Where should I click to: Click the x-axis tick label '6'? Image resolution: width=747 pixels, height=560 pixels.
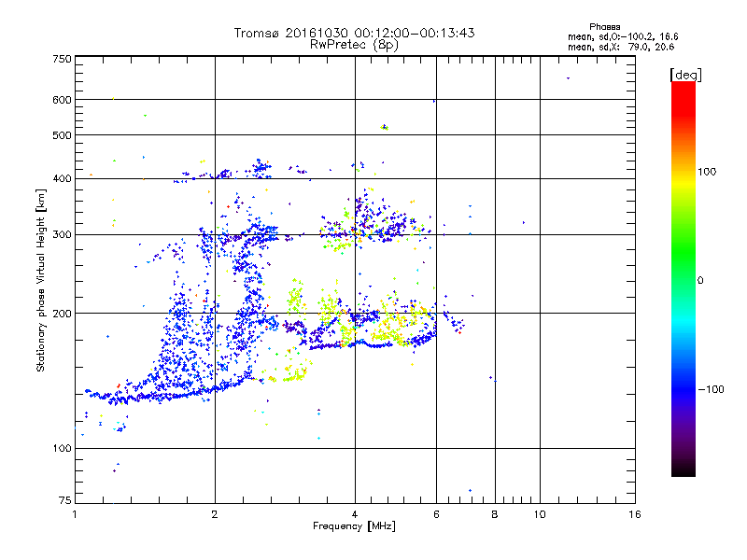pos(436,514)
